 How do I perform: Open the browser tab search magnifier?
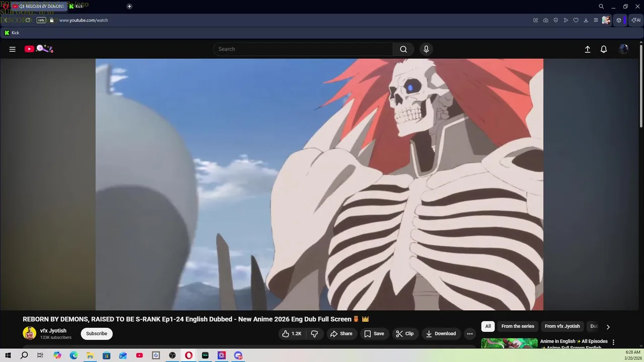tap(601, 7)
